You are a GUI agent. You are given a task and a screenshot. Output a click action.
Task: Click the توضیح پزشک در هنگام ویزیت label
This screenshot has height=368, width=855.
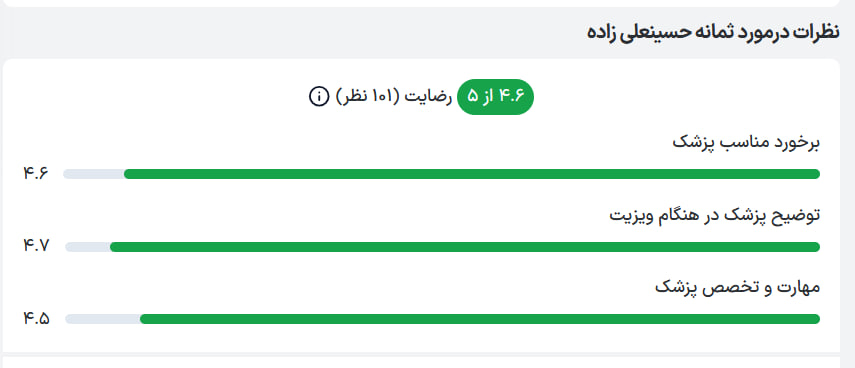coord(714,215)
